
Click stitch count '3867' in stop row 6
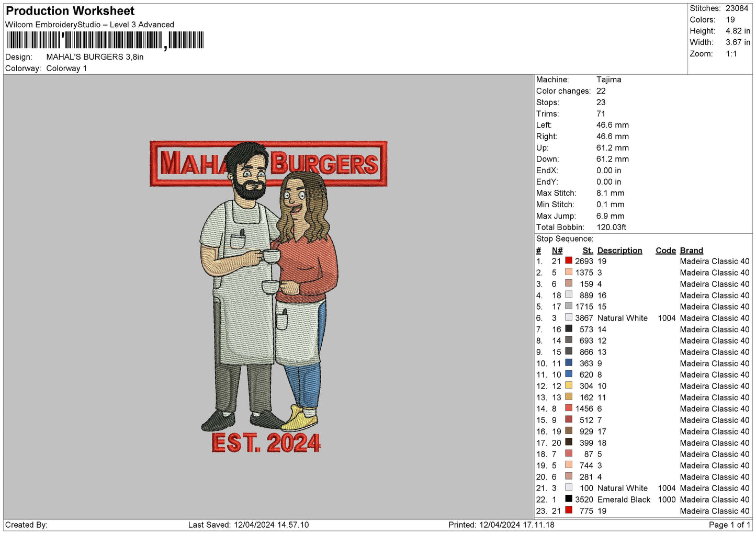coord(584,318)
